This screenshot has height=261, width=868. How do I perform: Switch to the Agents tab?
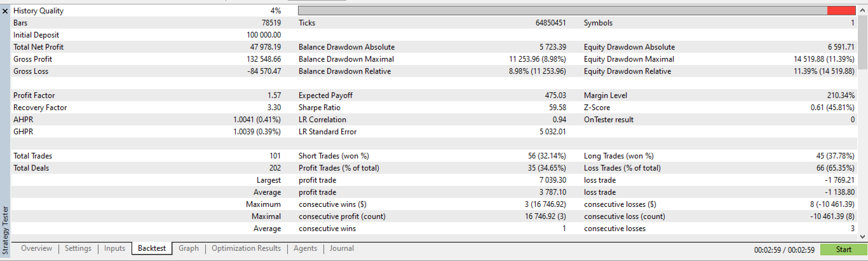point(305,249)
